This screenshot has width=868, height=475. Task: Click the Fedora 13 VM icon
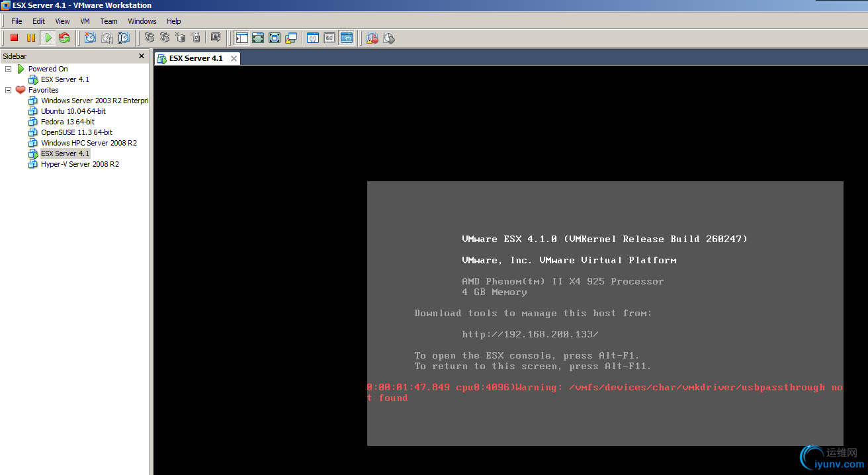point(33,122)
